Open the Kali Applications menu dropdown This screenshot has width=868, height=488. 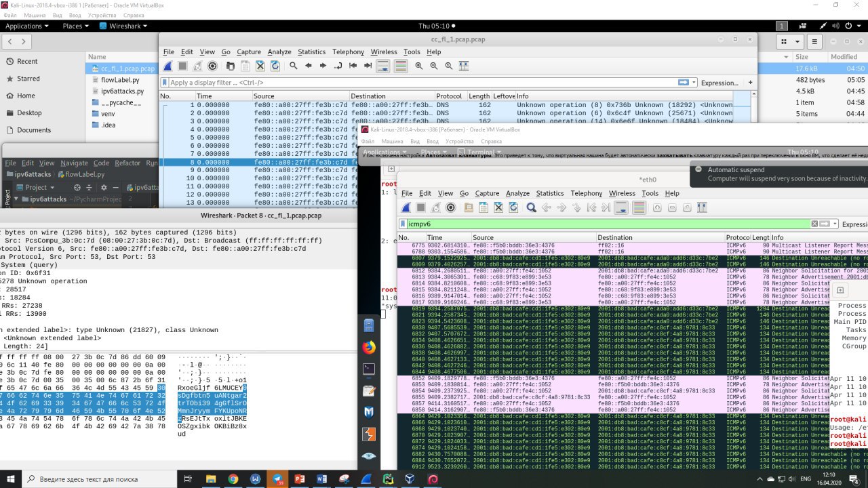(27, 26)
